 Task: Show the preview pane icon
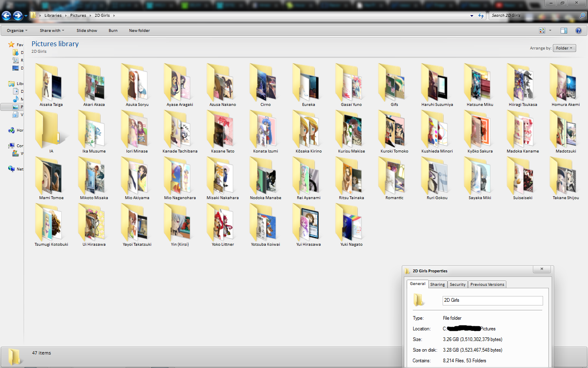coord(564,31)
